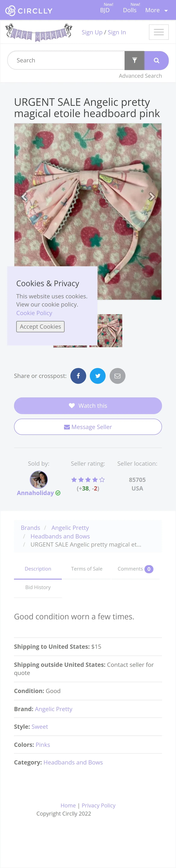
Task: Click the search filter funnel icon
Action: pyautogui.click(x=135, y=60)
